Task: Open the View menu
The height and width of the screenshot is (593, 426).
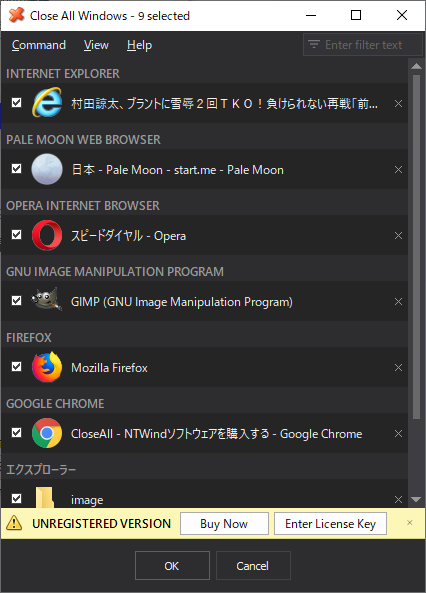Action: 96,45
